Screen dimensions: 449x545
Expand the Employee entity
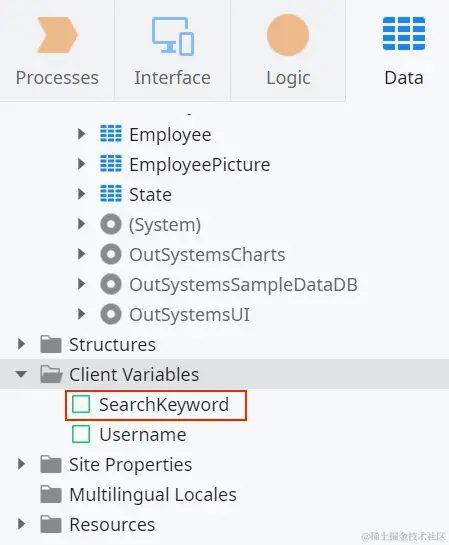coord(81,134)
